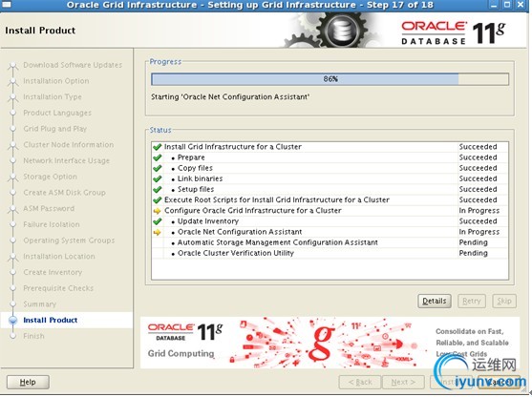Select the Finish step
The height and width of the screenshot is (397, 532).
(x=33, y=336)
